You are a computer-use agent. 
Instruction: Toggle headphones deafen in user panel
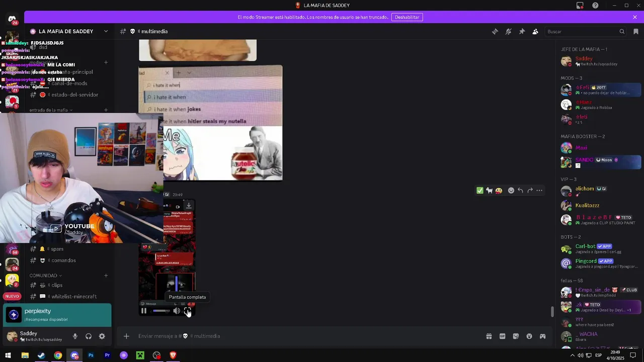[x=89, y=336]
